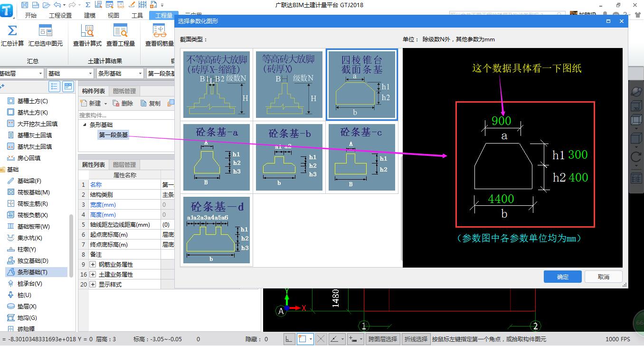644x346 pixels.
Task: Expand 钢筋业务属性 property group
Action: point(93,264)
